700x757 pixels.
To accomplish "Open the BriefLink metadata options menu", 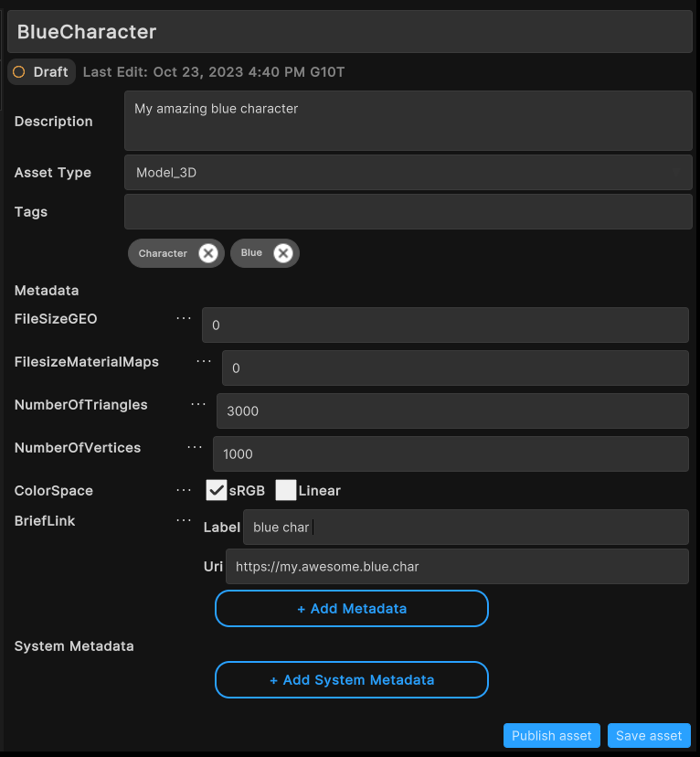I will [x=183, y=520].
